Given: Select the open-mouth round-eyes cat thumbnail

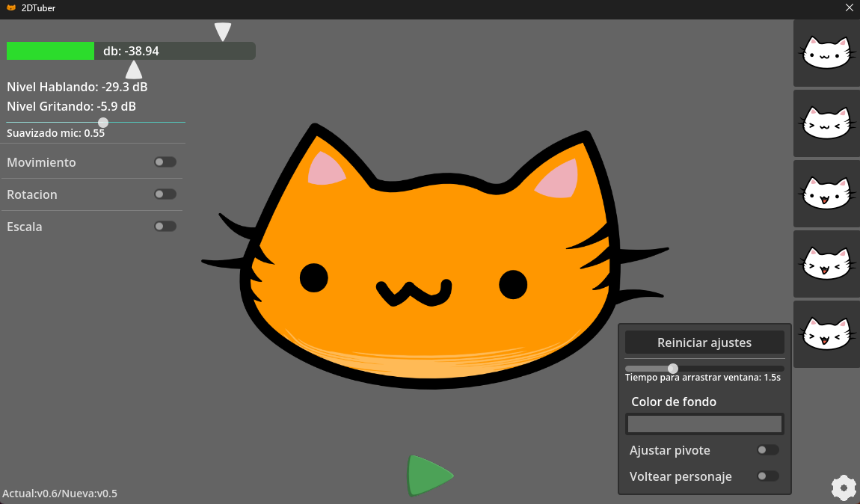Looking at the screenshot, I should [x=826, y=194].
